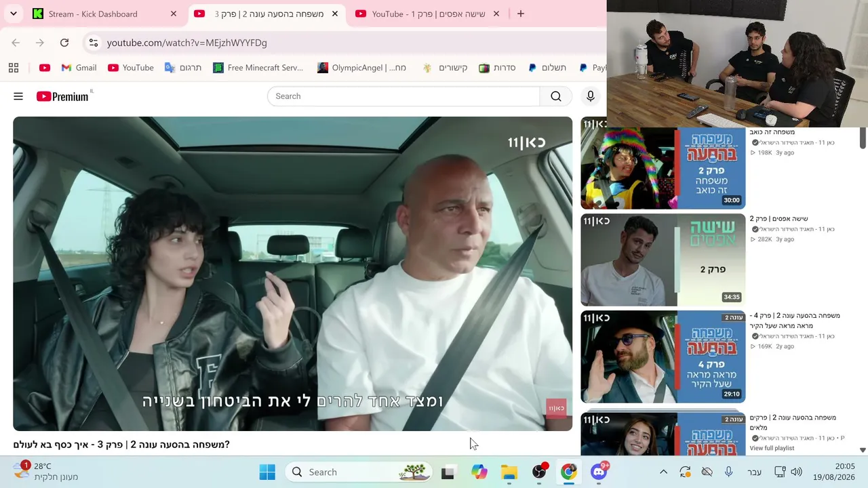Screen dimensions: 868x488
Task: Click the main video player to pause
Action: click(292, 274)
